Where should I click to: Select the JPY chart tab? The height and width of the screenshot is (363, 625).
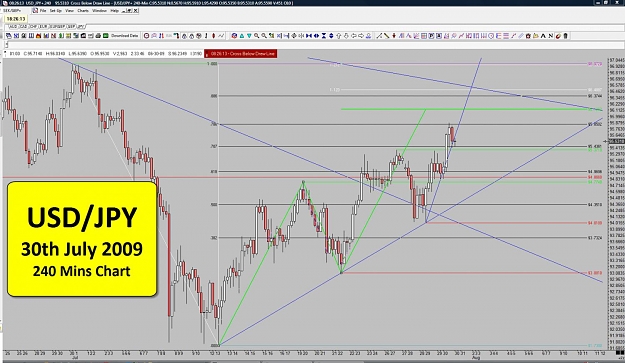(81, 27)
